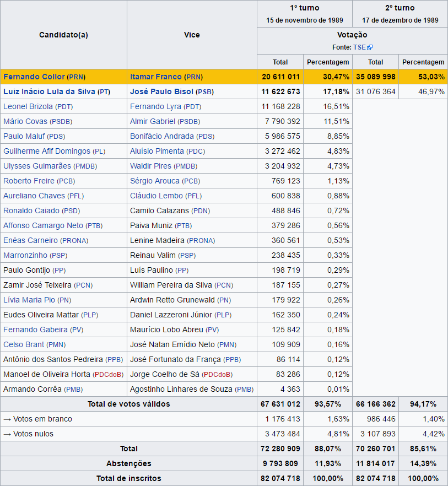Open Fernando Collor's article link
The width and height of the screenshot is (448, 486).
[x=34, y=77]
